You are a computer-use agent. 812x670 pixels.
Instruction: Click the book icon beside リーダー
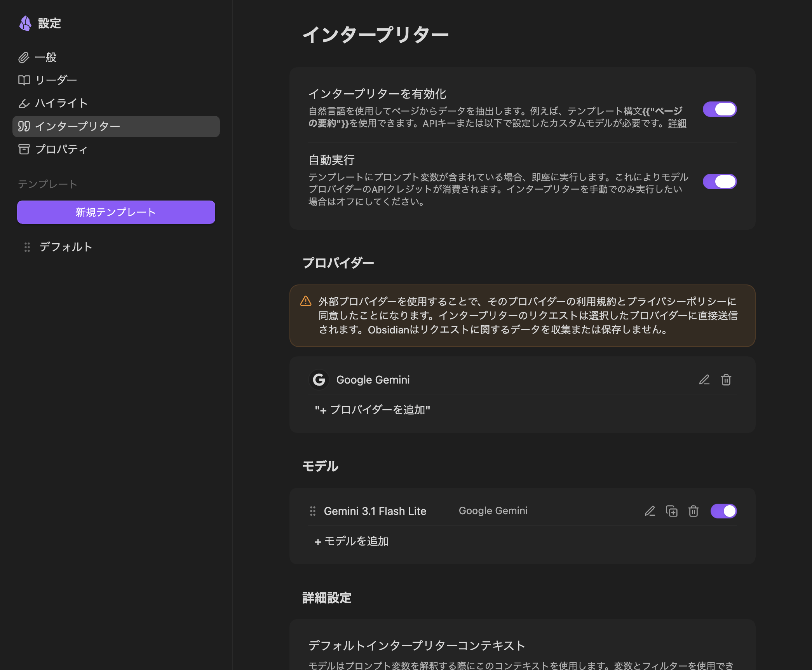coord(24,80)
